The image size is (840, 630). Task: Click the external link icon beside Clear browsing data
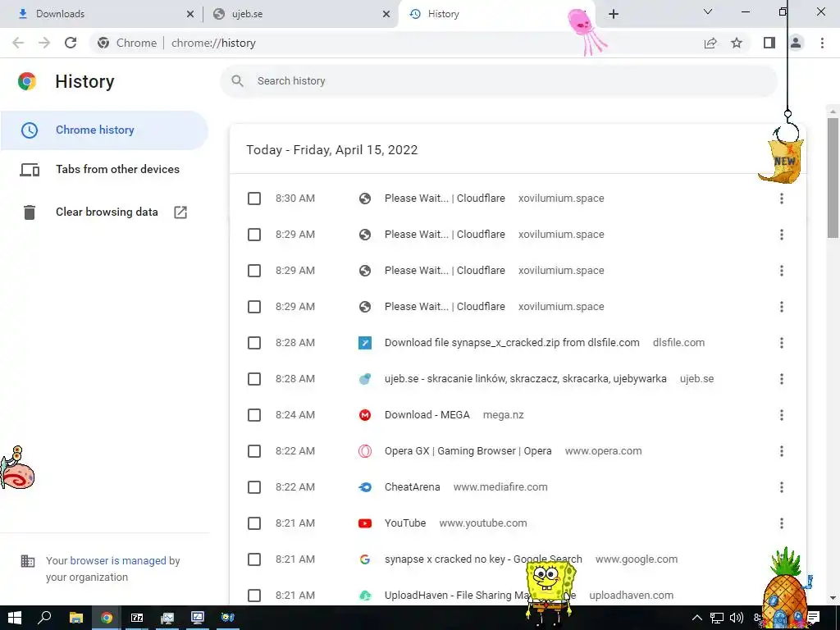(x=180, y=212)
